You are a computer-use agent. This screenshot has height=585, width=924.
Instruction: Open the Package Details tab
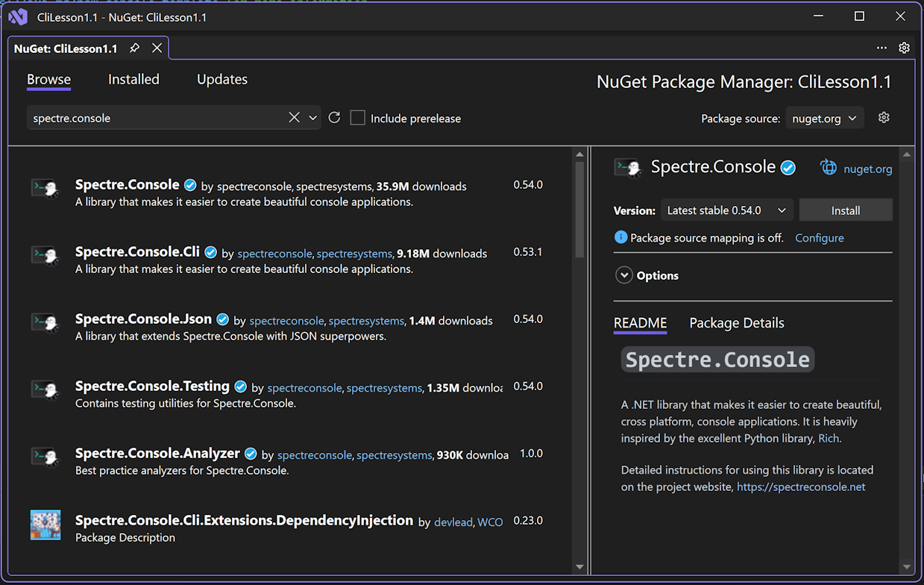coord(736,322)
